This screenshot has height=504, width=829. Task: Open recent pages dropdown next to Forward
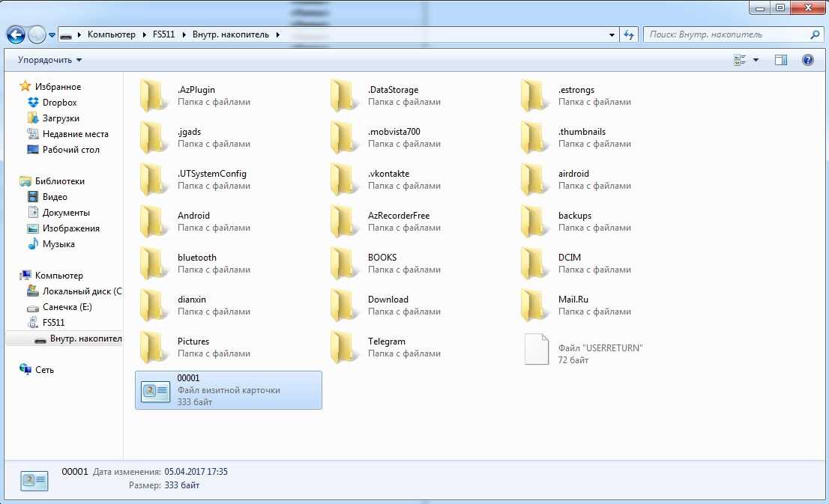(52, 35)
